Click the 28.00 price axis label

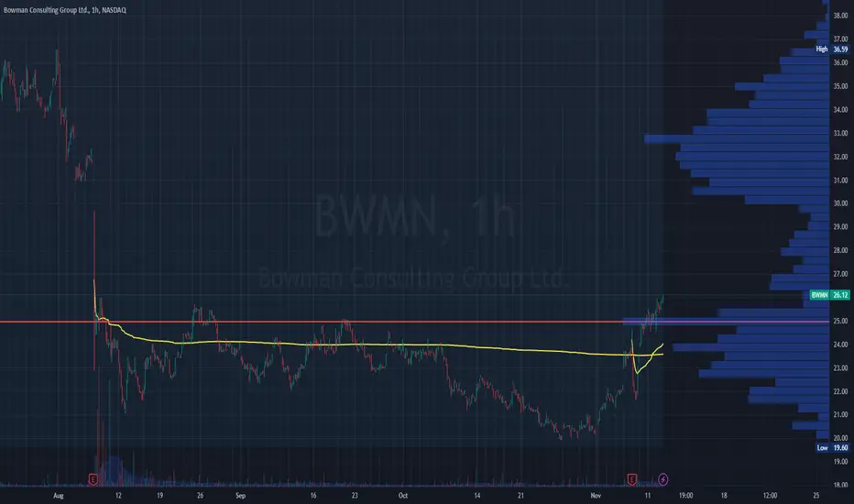840,251
